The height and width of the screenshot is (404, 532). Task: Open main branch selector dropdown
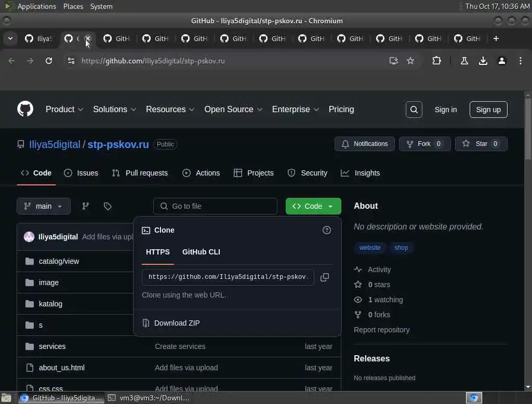coord(44,206)
